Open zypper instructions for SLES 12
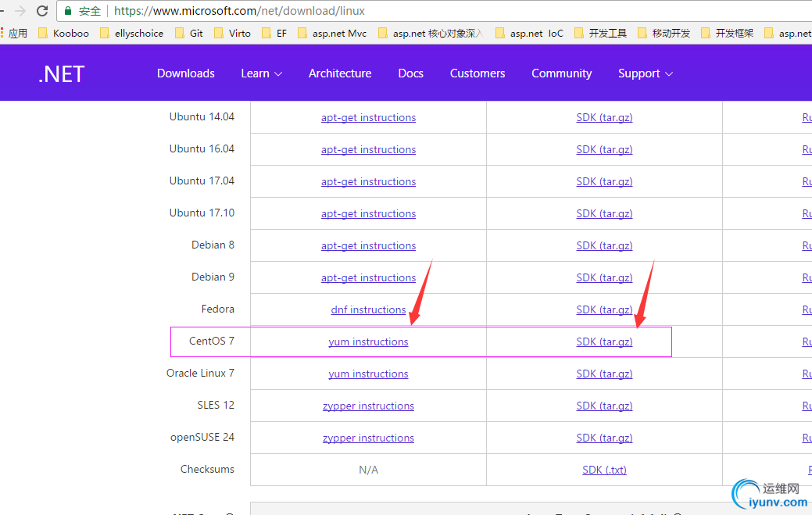Image resolution: width=812 pixels, height=515 pixels. click(368, 406)
